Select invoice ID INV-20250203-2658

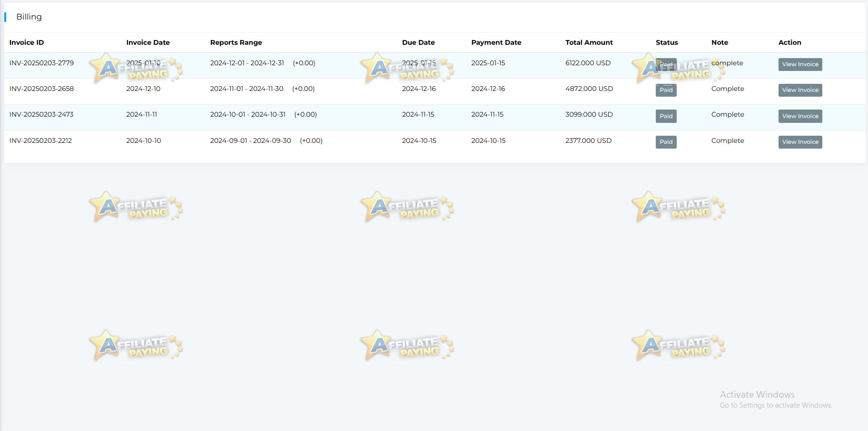point(41,89)
